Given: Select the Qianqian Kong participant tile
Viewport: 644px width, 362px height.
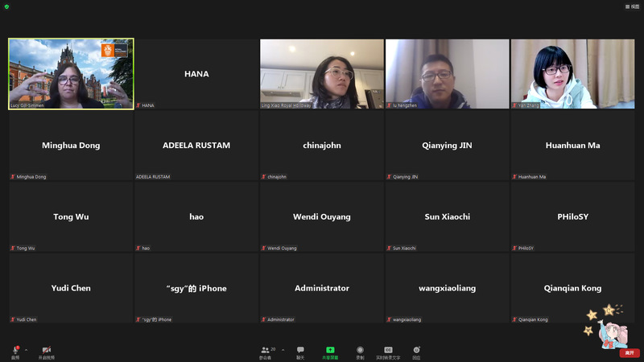Looking at the screenshot, I should click(x=572, y=288).
